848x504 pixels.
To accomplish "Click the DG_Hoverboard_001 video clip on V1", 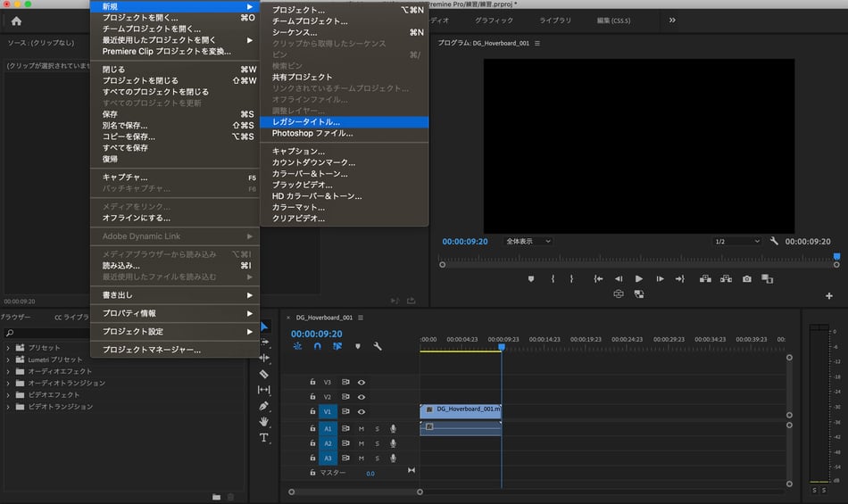I will (461, 409).
